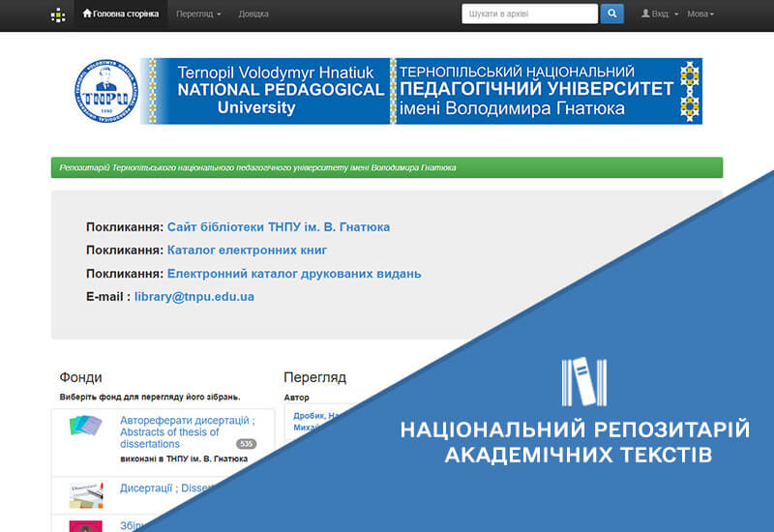
Task: Open the Головна сторінка home tab
Action: (x=121, y=14)
